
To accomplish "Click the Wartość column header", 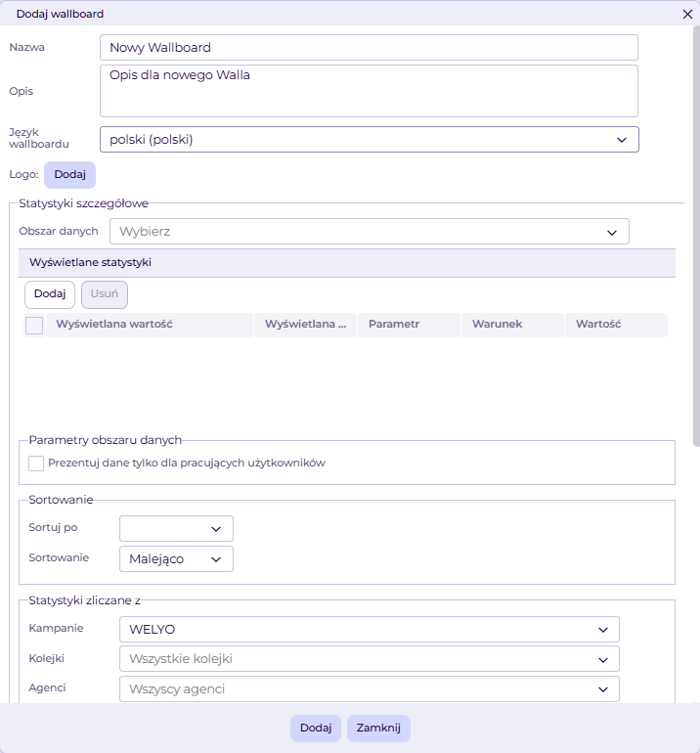I will click(616, 325).
